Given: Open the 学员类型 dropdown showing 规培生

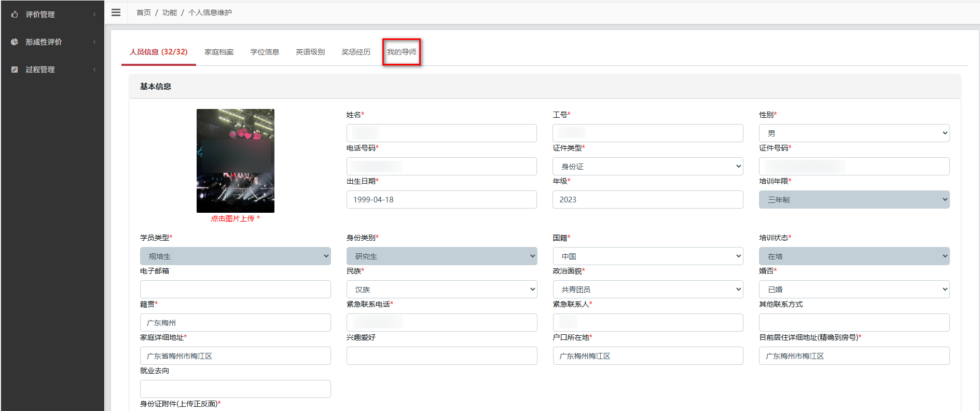Looking at the screenshot, I should coord(236,256).
